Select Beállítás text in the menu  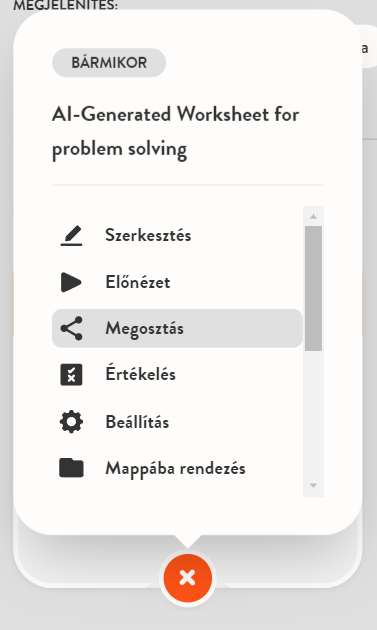[137, 422]
